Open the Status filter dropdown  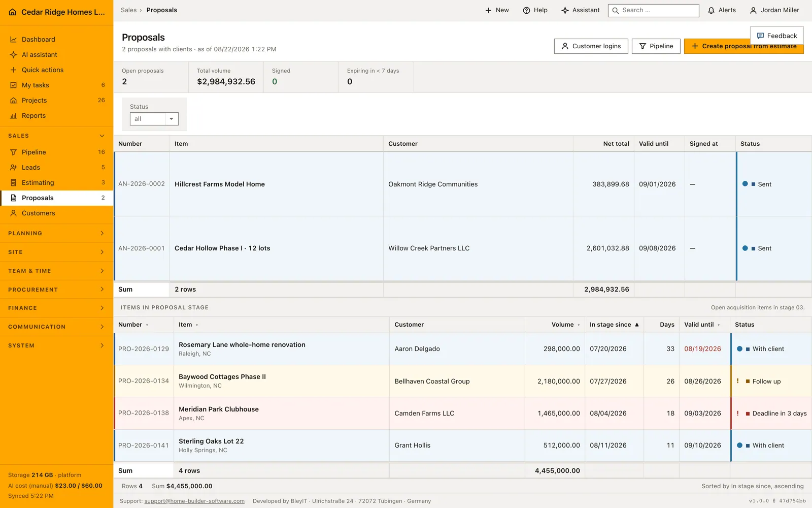[154, 119]
